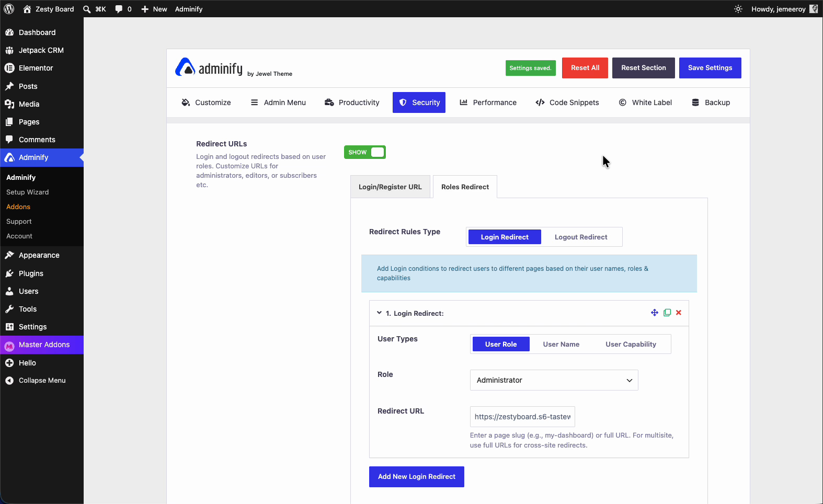The image size is (823, 504).
Task: Click the Plugins plug icon in sidebar
Action: pyautogui.click(x=9, y=273)
